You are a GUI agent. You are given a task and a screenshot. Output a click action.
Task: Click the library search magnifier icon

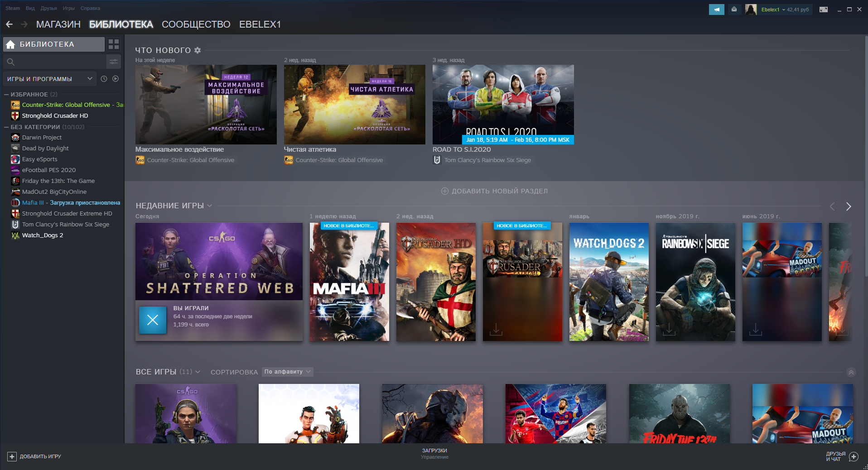11,62
